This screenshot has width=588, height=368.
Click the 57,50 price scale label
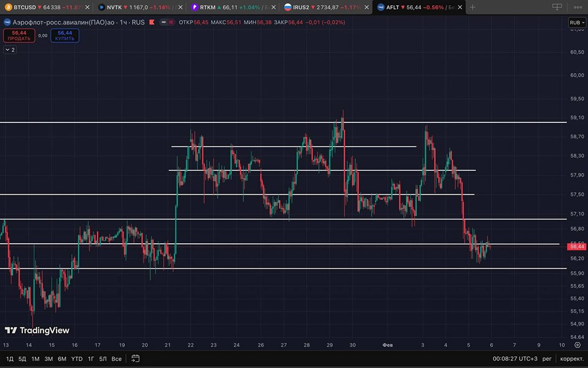577,194
